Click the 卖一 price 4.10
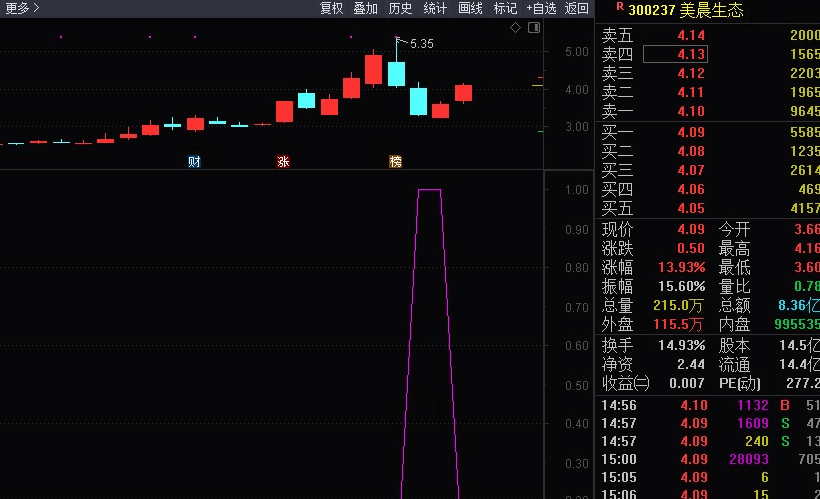 coord(691,111)
